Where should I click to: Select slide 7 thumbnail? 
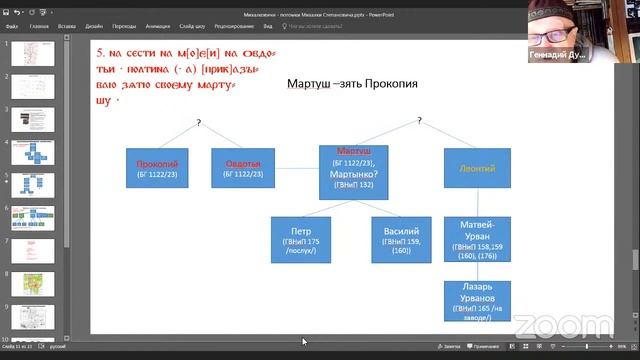33,251
